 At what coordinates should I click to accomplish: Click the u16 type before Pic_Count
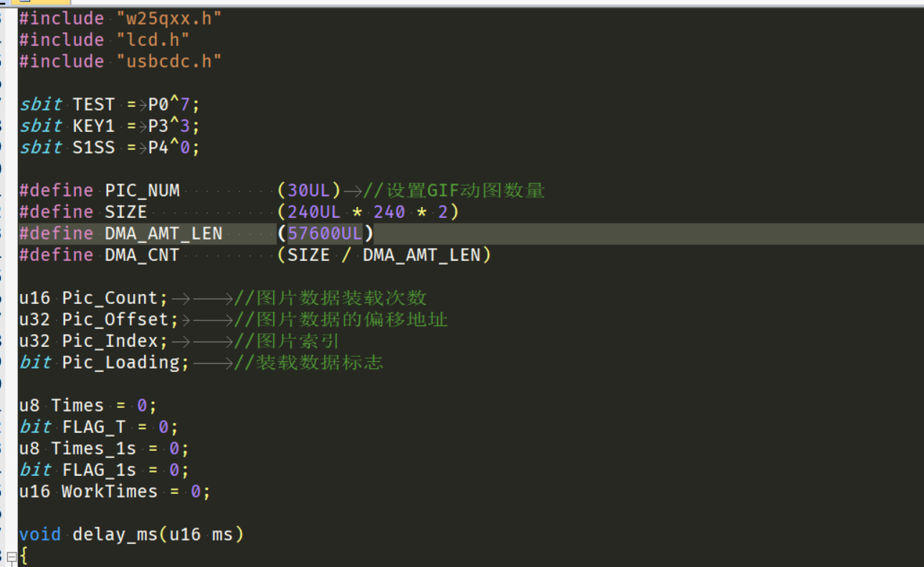35,298
